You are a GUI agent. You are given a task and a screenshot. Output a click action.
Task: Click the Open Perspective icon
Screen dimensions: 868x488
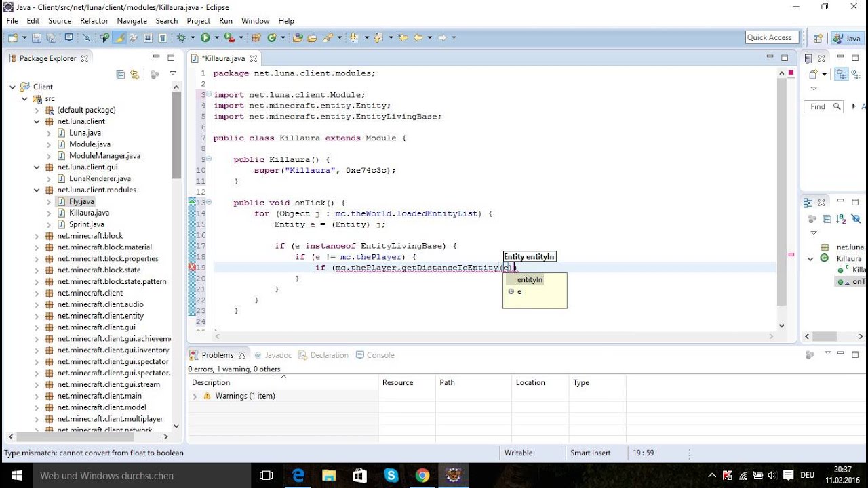(x=818, y=38)
